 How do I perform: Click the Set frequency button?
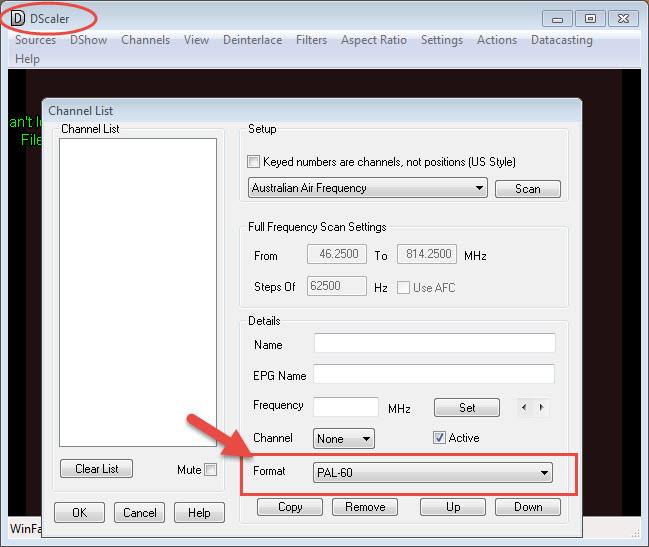tap(467, 408)
